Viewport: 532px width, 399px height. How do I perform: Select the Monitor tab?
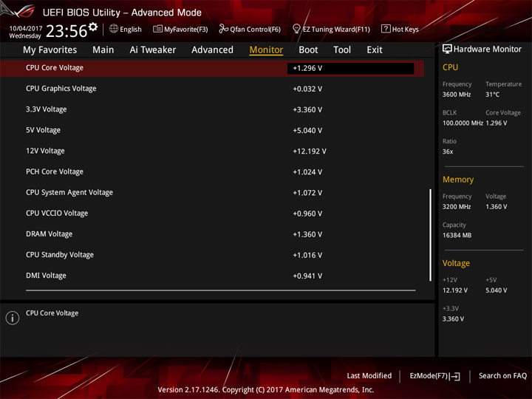tap(266, 50)
